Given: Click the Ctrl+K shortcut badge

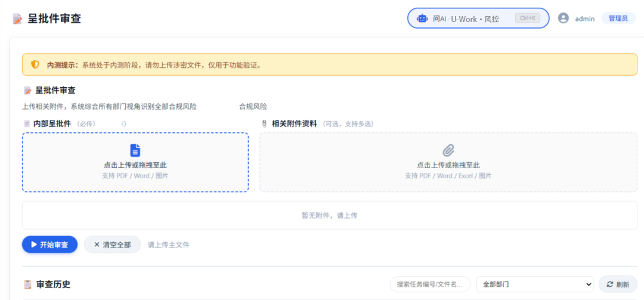Looking at the screenshot, I should pos(527,18).
